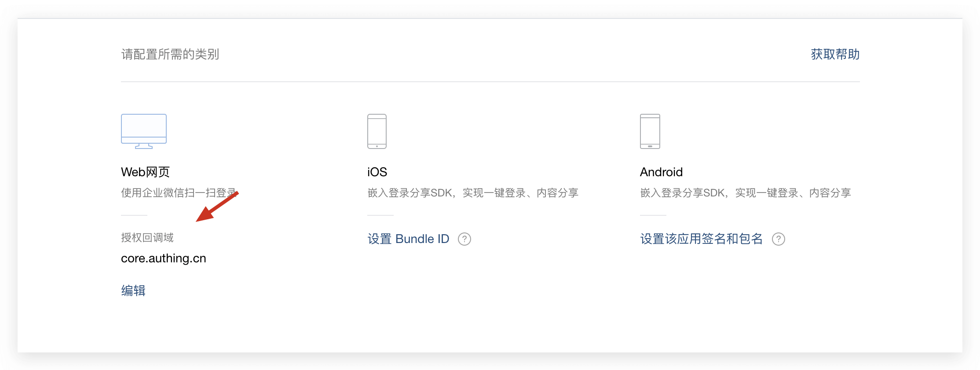
Task: Click the SDK description text under iOS
Action: click(473, 193)
